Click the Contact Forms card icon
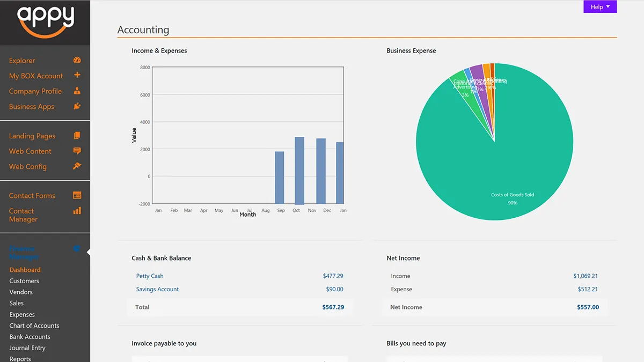The height and width of the screenshot is (362, 644). [x=77, y=196]
